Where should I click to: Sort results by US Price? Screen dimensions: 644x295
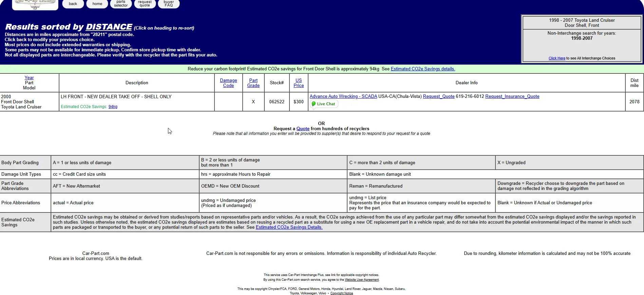coord(298,83)
